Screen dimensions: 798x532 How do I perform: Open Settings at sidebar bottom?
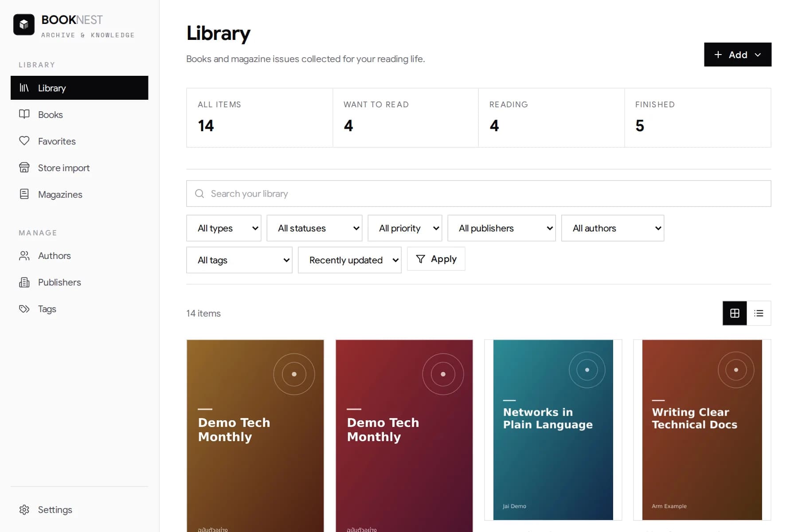pos(79,510)
